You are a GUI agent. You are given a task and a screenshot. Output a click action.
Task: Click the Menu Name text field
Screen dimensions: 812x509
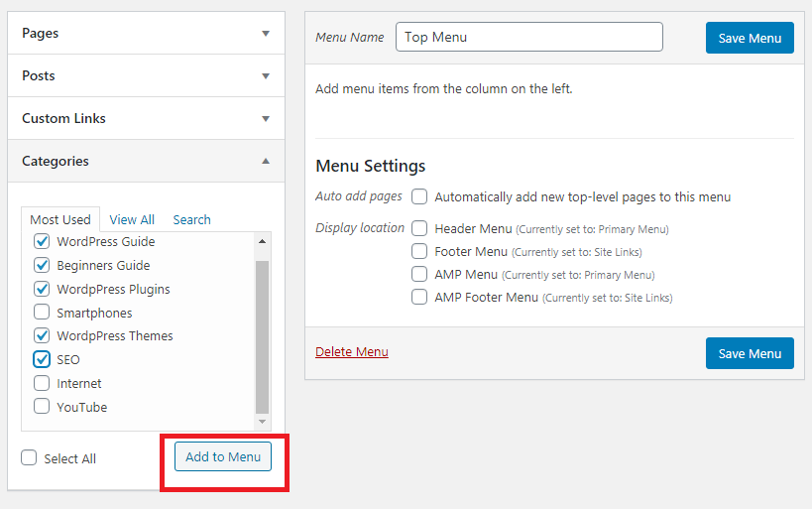tap(528, 37)
